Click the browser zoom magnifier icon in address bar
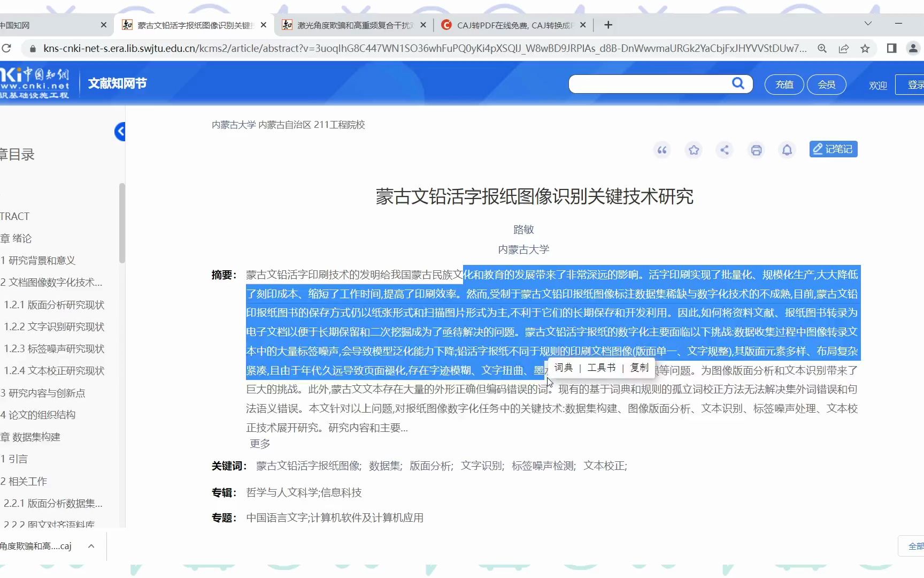 coord(822,49)
